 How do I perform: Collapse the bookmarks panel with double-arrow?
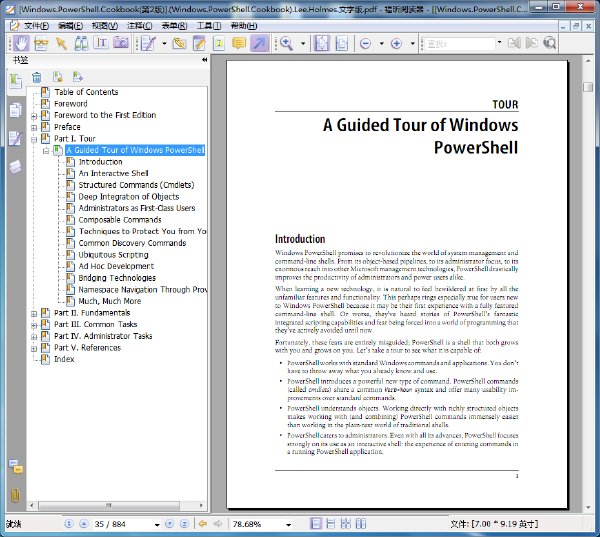coord(204,60)
